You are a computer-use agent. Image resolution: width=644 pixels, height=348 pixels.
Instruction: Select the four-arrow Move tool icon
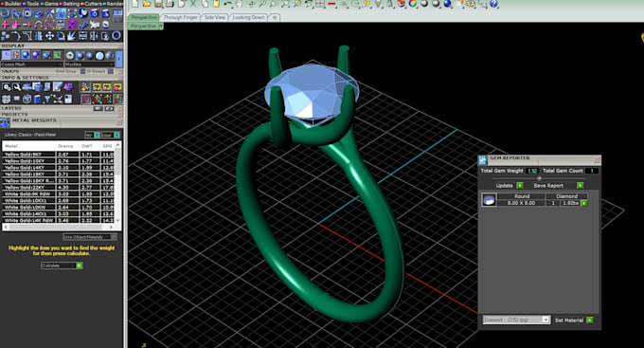pyautogui.click(x=49, y=36)
